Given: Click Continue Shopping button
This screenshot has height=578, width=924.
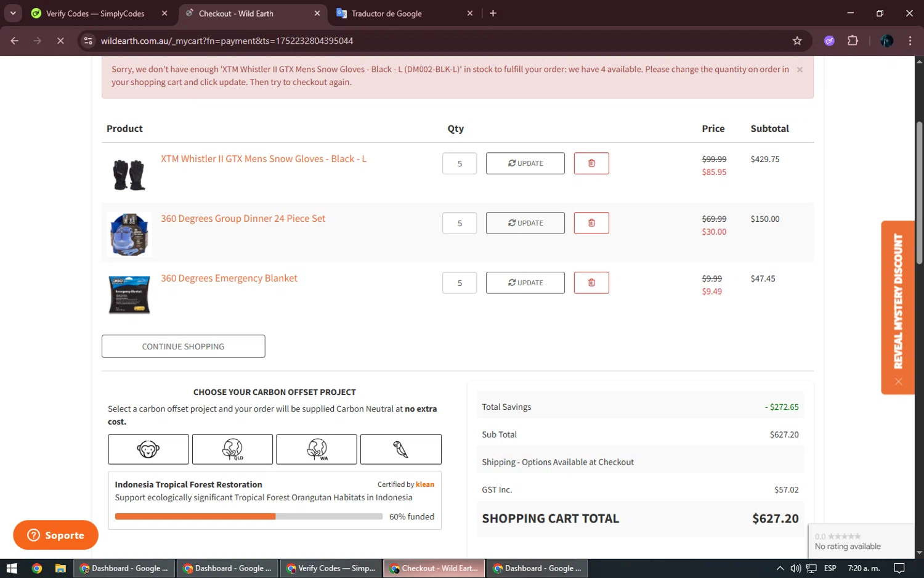Looking at the screenshot, I should click(x=184, y=346).
